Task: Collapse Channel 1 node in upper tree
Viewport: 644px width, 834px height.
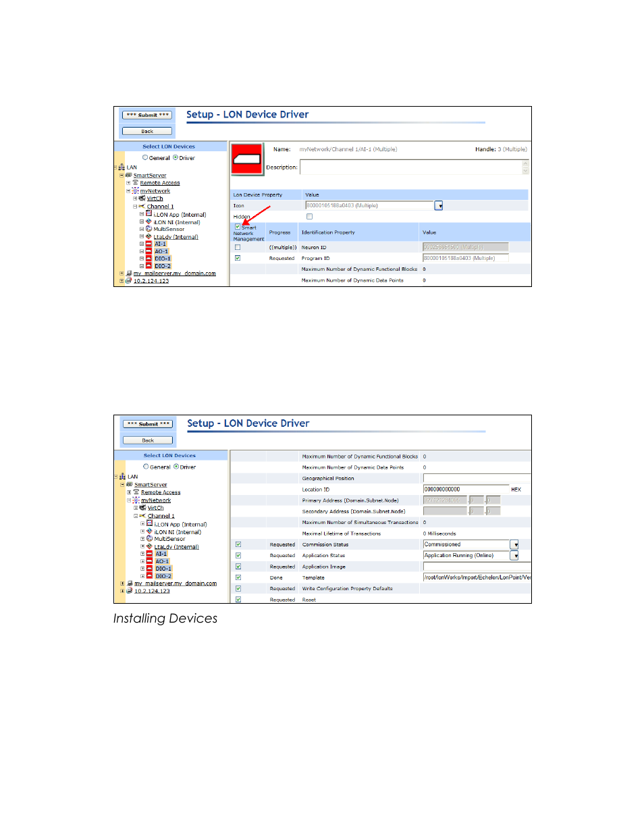Action: [135, 206]
